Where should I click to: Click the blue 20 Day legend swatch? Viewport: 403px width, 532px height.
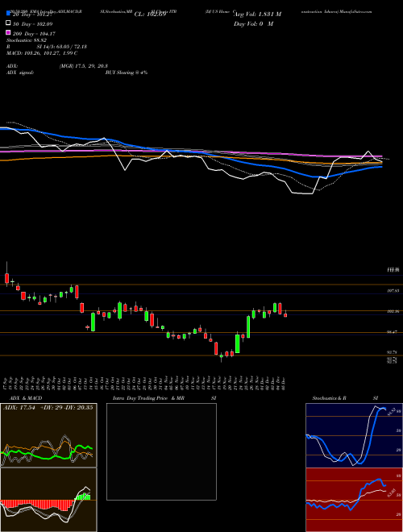pyautogui.click(x=8, y=14)
